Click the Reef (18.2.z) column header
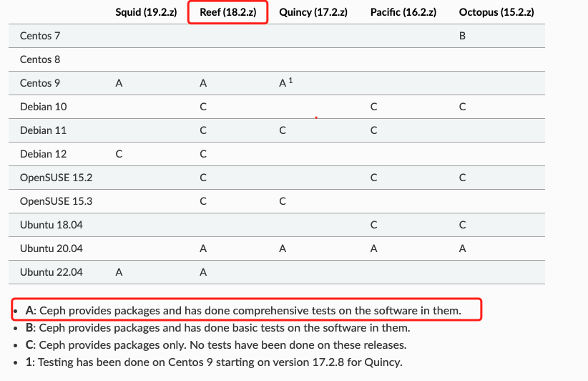 227,12
